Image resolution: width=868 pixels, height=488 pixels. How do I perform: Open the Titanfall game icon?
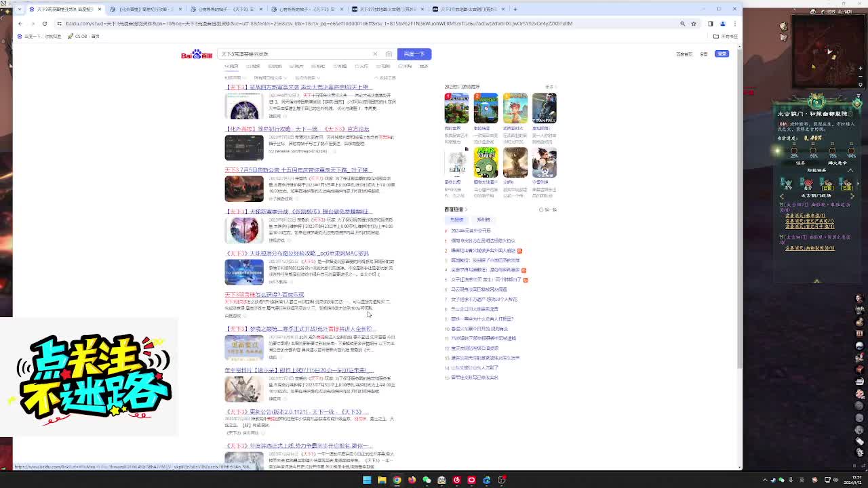[544, 108]
